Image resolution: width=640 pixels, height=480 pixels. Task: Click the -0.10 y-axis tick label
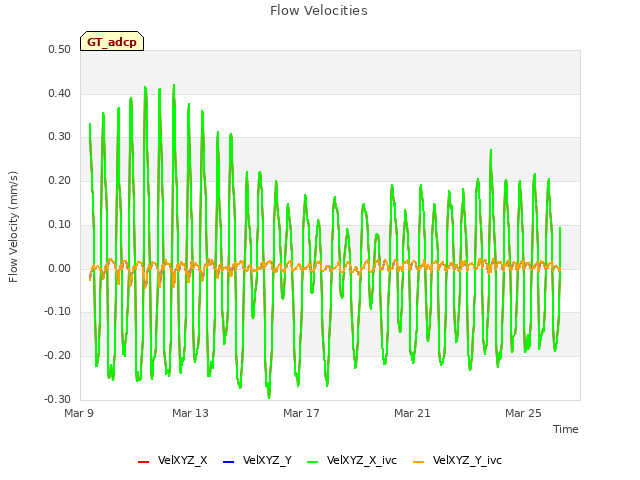tap(58, 311)
